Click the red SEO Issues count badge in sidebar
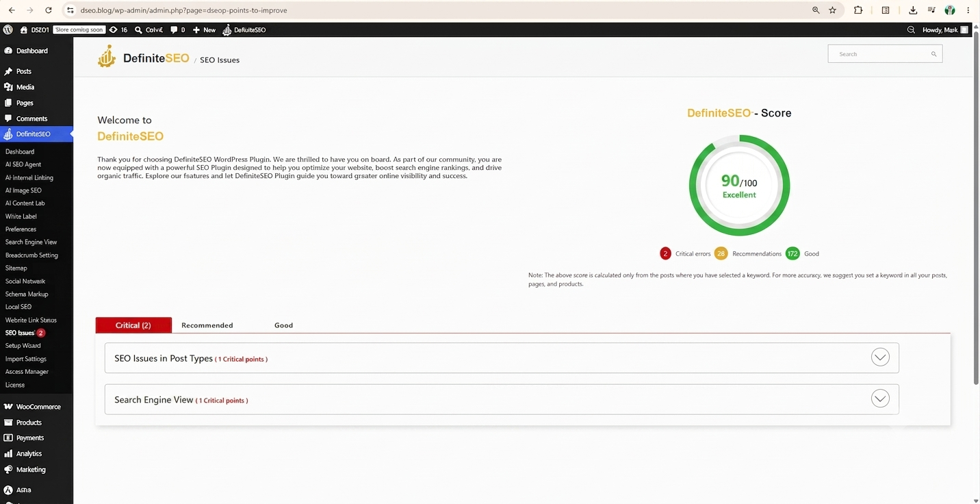 point(41,333)
